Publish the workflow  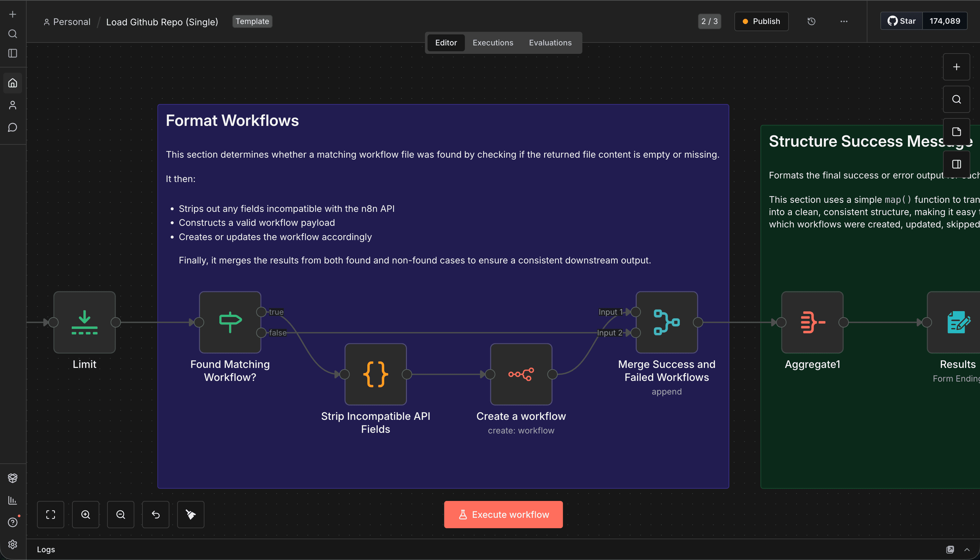[x=761, y=21]
